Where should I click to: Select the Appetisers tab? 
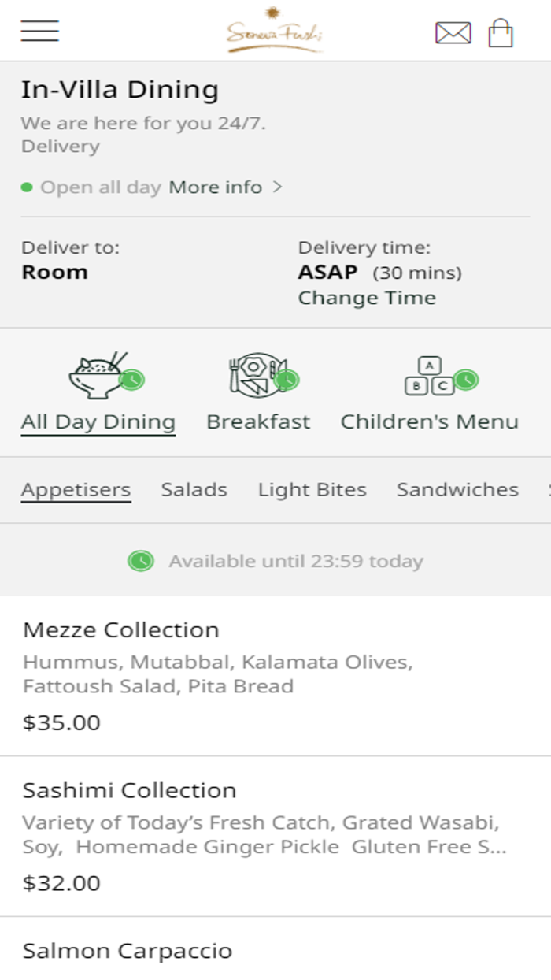click(76, 489)
